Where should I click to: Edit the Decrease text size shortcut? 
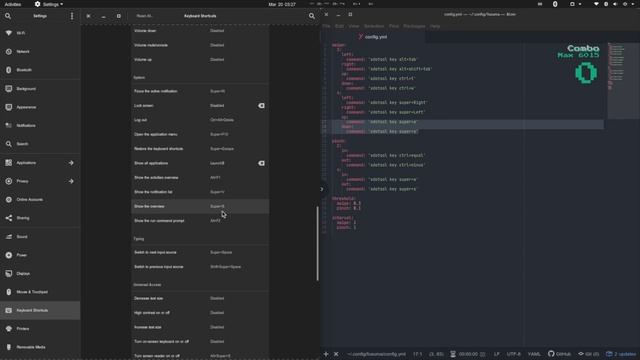point(200,298)
